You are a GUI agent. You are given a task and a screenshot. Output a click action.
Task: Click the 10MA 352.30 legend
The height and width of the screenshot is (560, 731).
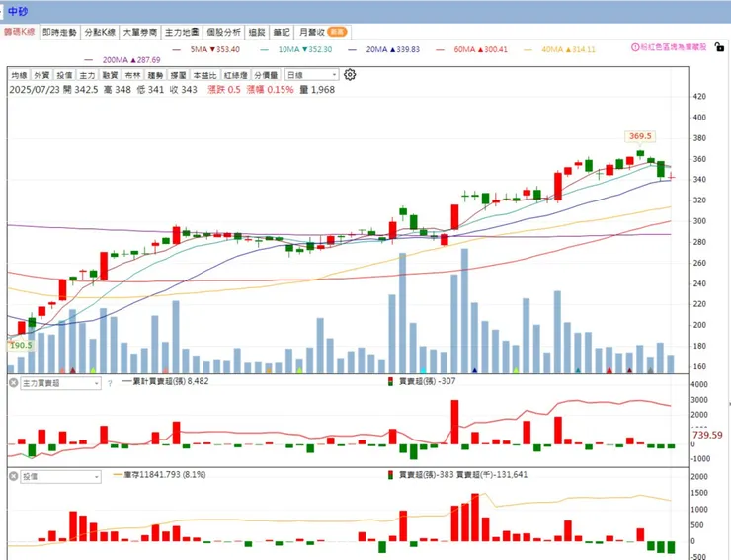(x=296, y=49)
